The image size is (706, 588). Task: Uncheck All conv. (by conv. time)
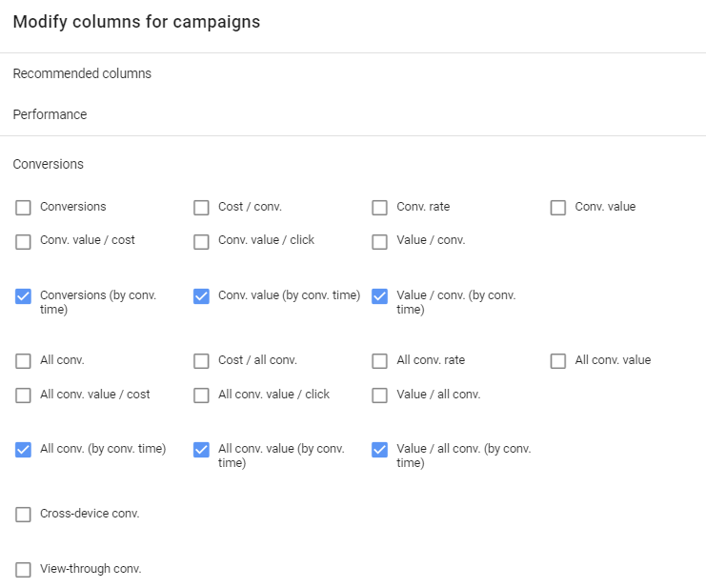(23, 450)
